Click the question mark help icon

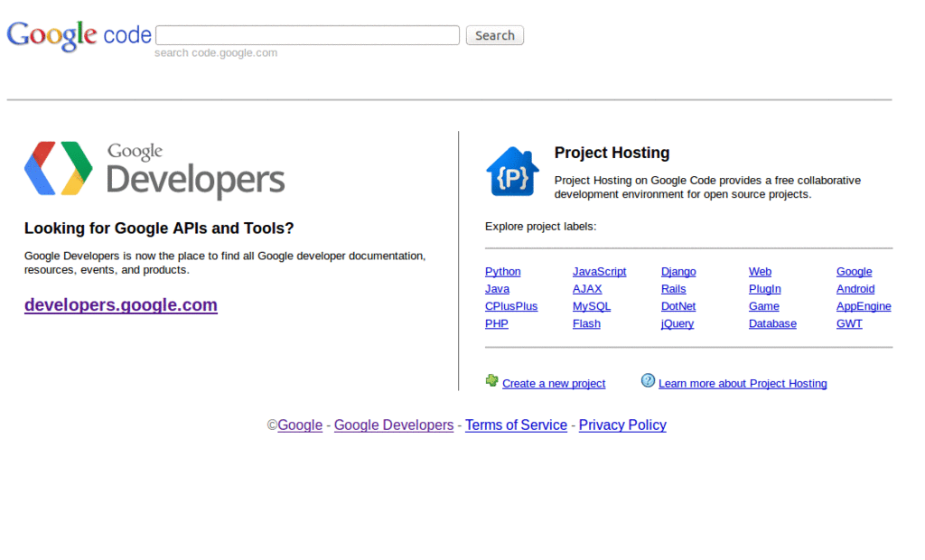[648, 380]
